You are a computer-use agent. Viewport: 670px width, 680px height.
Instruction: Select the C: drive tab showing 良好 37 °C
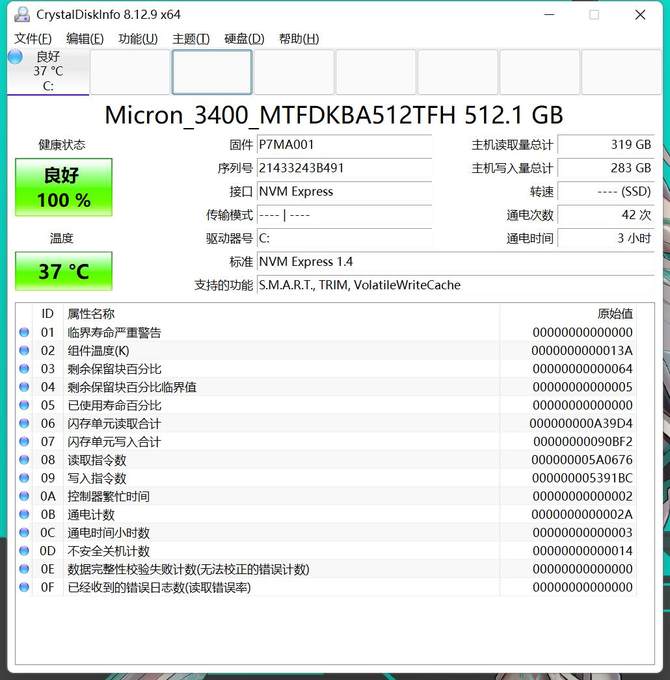[48, 72]
